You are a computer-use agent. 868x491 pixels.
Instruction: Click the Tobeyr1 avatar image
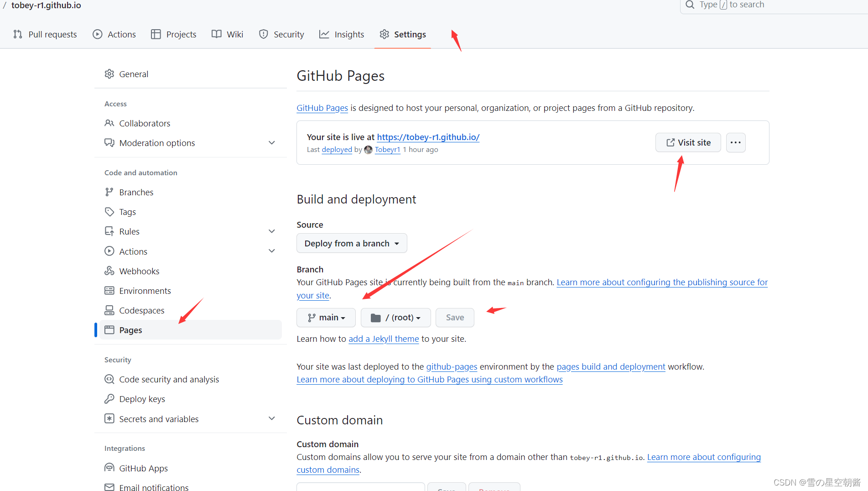pyautogui.click(x=368, y=150)
